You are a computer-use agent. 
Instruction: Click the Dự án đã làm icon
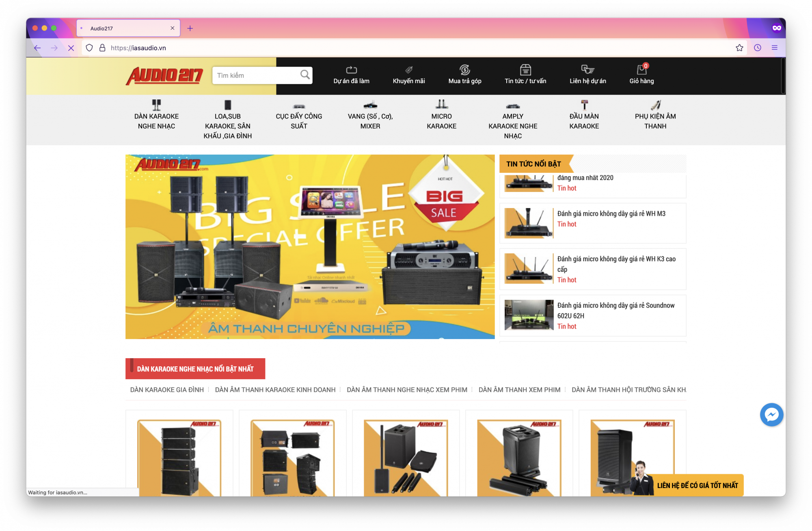(351, 70)
